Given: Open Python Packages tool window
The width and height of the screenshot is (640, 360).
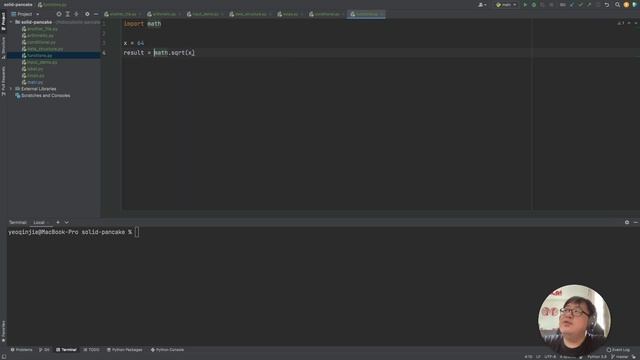Looking at the screenshot, I should point(124,350).
